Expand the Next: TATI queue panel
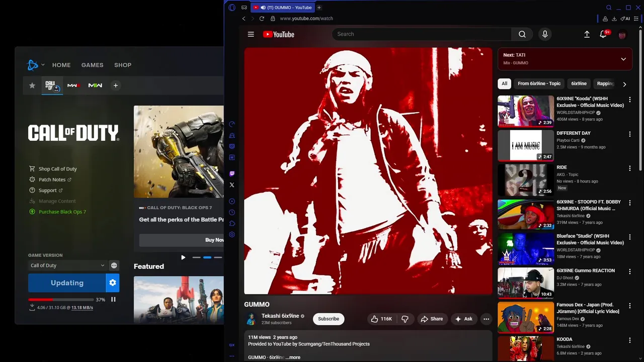Screen dimensions: 644x362 [x=623, y=59]
